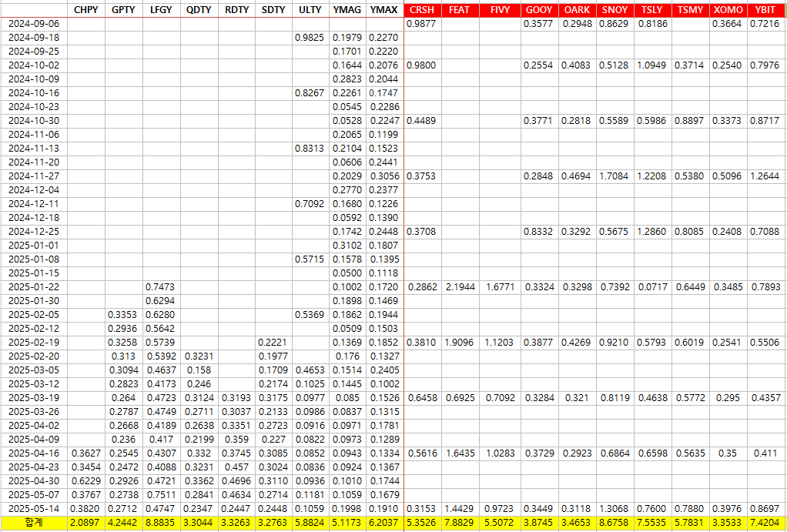Viewport: 787px width, 532px height.
Task: Select the YMAX column header
Action: [x=384, y=10]
